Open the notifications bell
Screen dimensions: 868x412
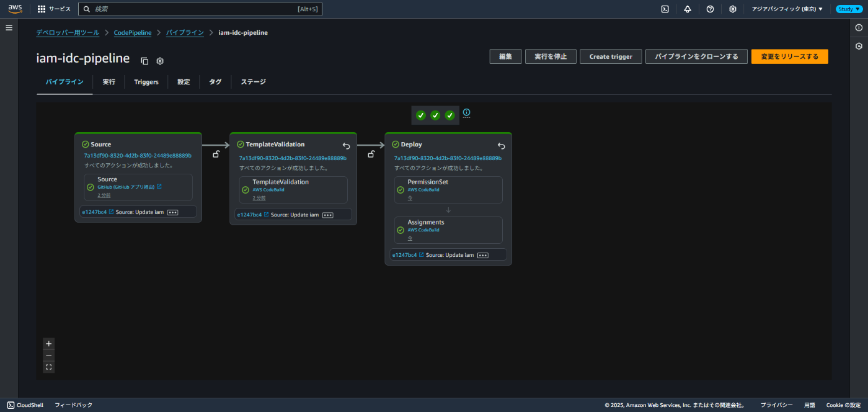pos(688,9)
